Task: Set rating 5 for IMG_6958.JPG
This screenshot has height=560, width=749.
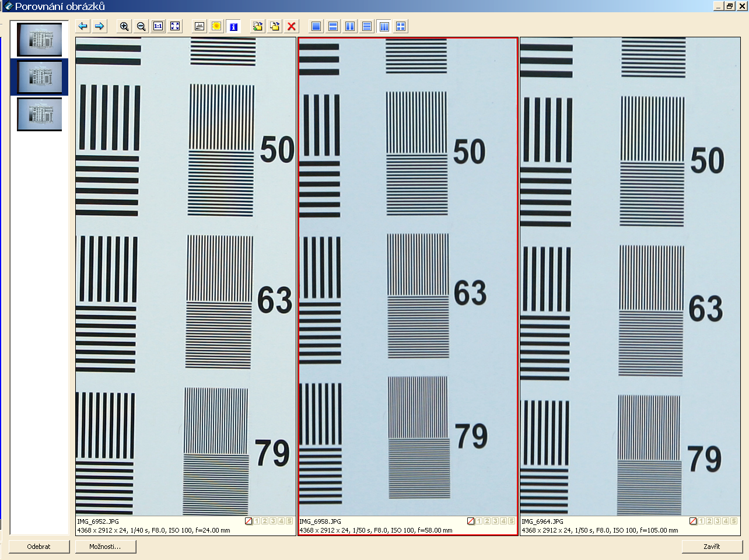Action: 512,521
